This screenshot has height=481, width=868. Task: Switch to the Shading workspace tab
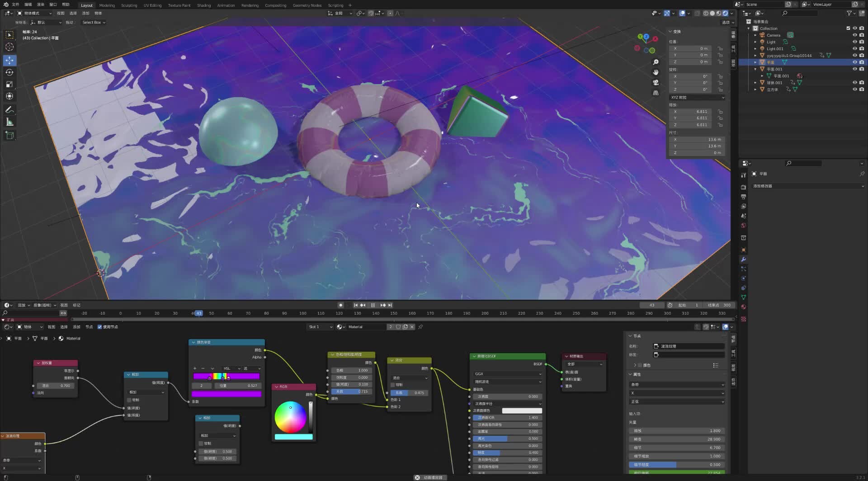click(204, 5)
